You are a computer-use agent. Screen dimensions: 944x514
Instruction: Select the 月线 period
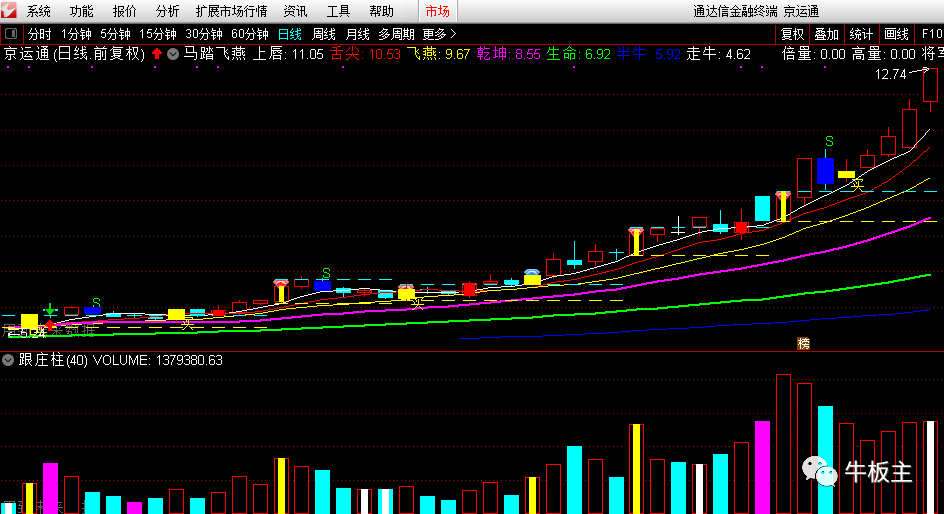[x=358, y=34]
